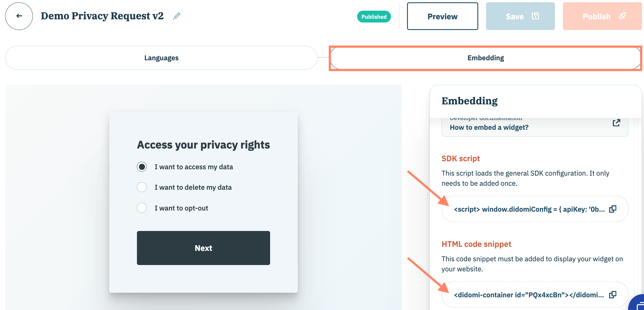Open external link icon for developer documentation
The image size is (644, 310).
click(616, 123)
